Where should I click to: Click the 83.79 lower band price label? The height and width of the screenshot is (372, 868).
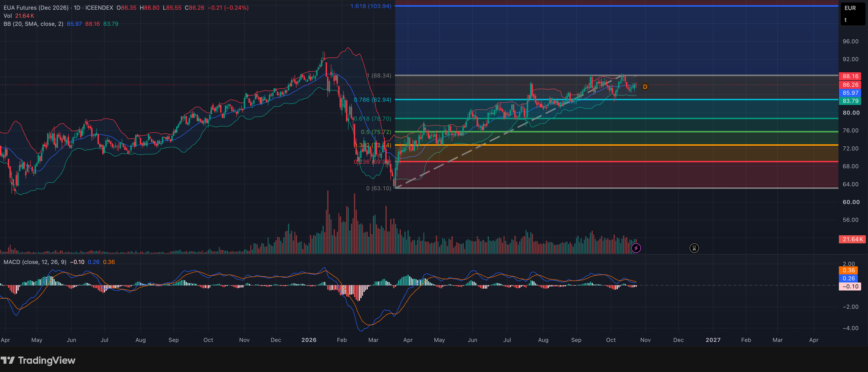point(850,101)
